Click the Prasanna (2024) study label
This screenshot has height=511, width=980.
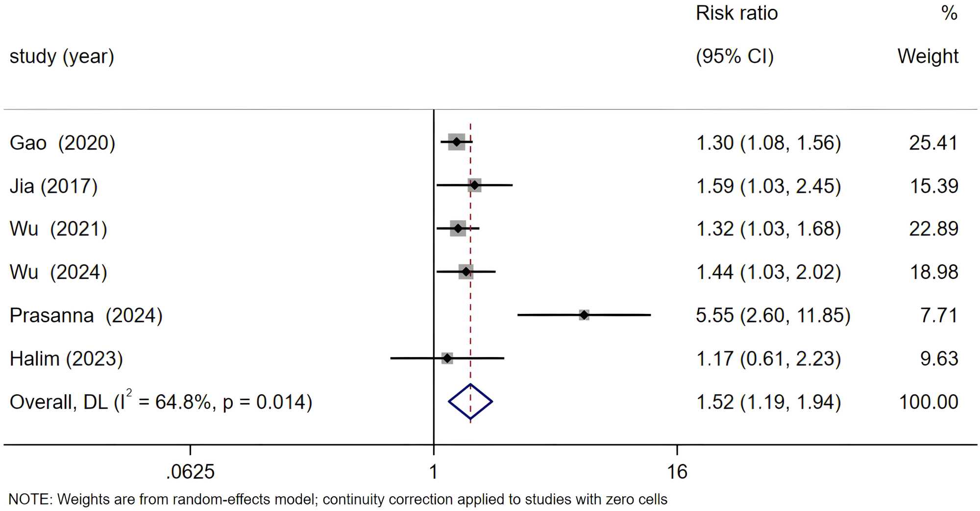pyautogui.click(x=86, y=315)
